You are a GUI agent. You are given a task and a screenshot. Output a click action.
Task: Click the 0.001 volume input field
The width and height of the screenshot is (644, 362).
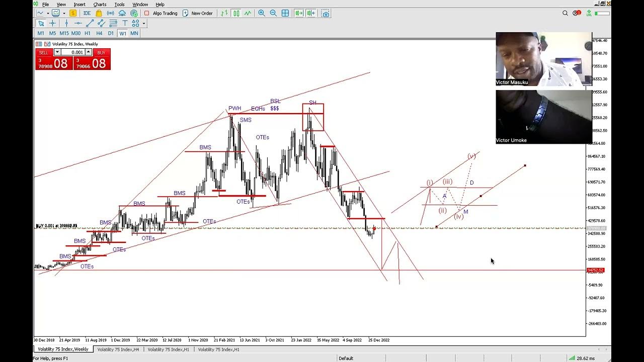tap(73, 52)
